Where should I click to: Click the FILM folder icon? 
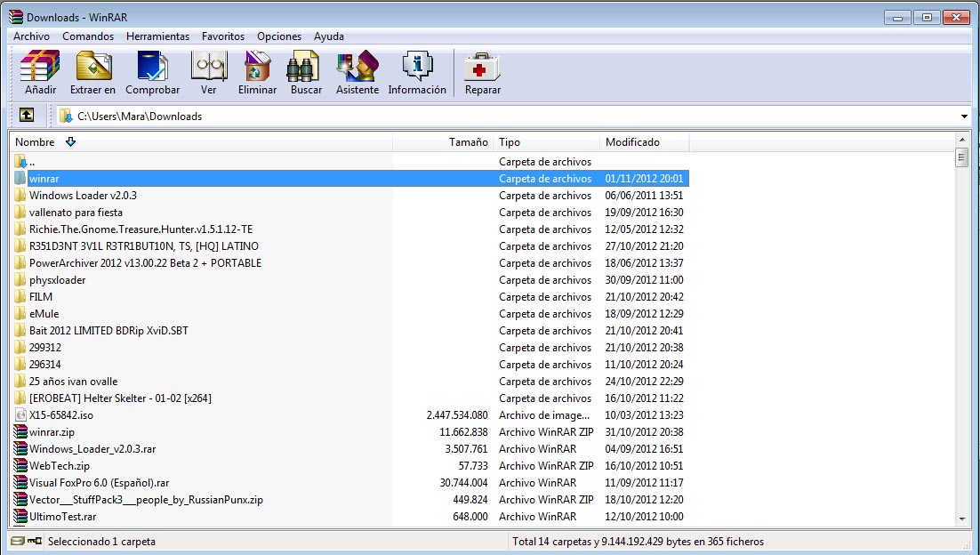[20, 297]
